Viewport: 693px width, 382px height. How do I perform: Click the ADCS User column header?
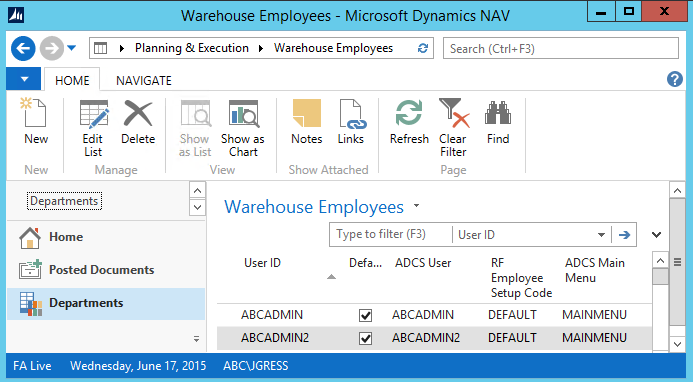(423, 263)
